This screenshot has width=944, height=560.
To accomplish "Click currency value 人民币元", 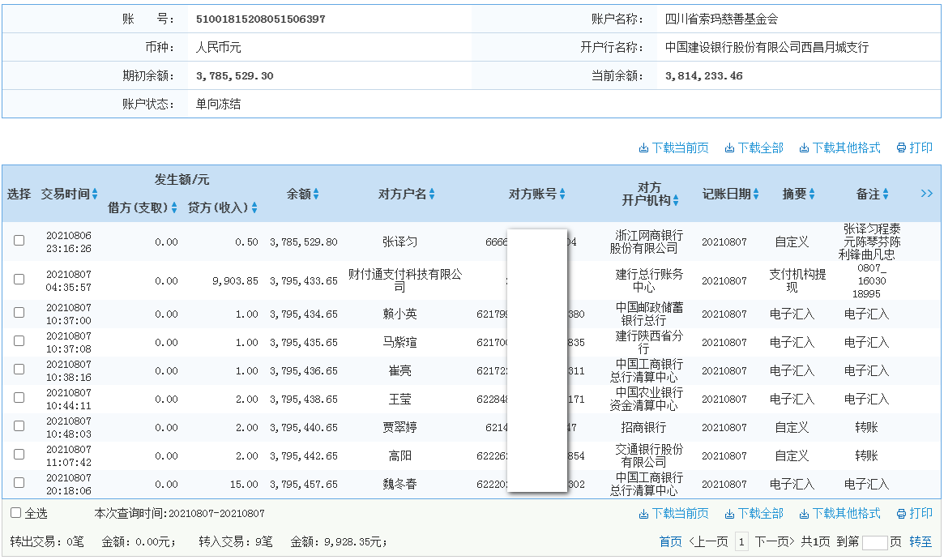I will pos(218,48).
